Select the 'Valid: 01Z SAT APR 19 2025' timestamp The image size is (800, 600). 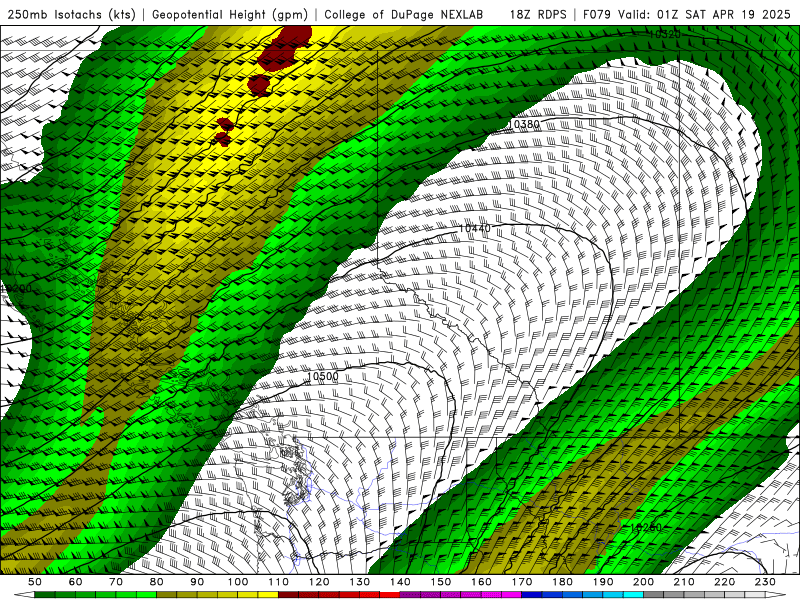(704, 14)
